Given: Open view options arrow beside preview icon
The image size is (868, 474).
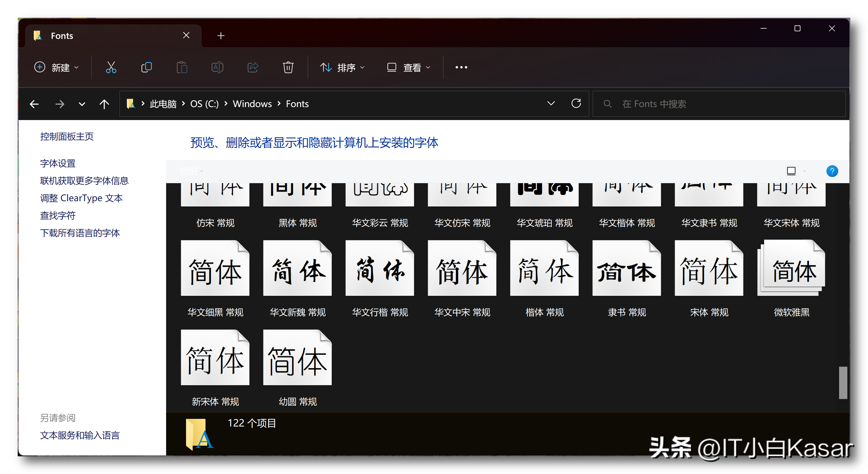Looking at the screenshot, I should 804,171.
